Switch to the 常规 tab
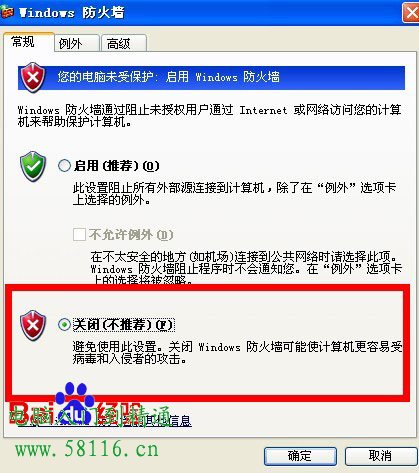The image size is (419, 473). pyautogui.click(x=29, y=42)
